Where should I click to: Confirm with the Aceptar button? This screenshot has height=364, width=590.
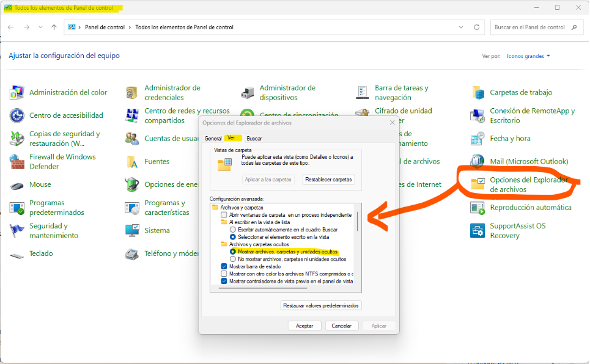pos(304,326)
